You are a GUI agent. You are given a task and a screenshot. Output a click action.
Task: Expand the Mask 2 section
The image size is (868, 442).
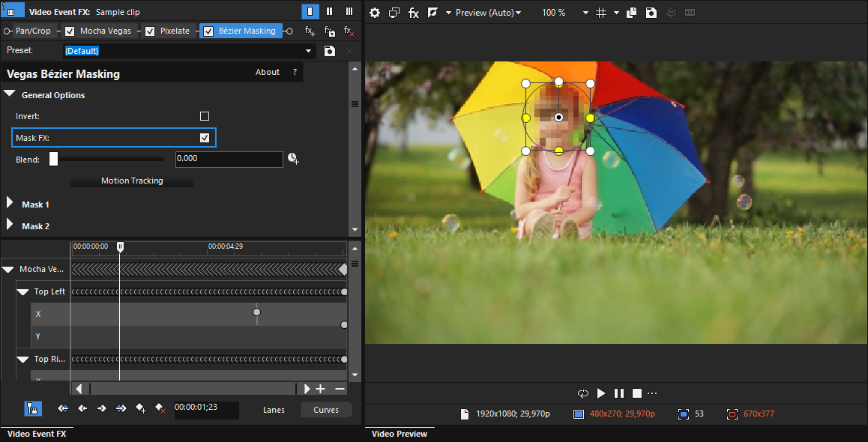pyautogui.click(x=10, y=224)
